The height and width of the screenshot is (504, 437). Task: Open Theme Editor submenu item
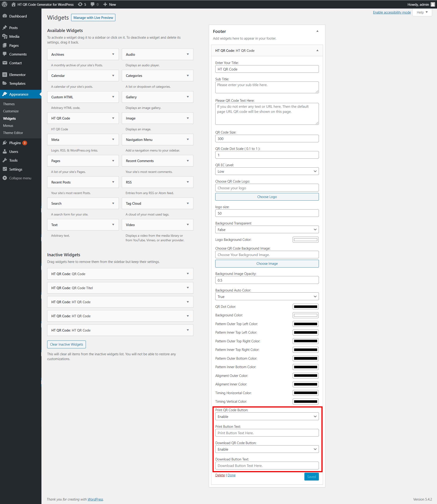(13, 133)
